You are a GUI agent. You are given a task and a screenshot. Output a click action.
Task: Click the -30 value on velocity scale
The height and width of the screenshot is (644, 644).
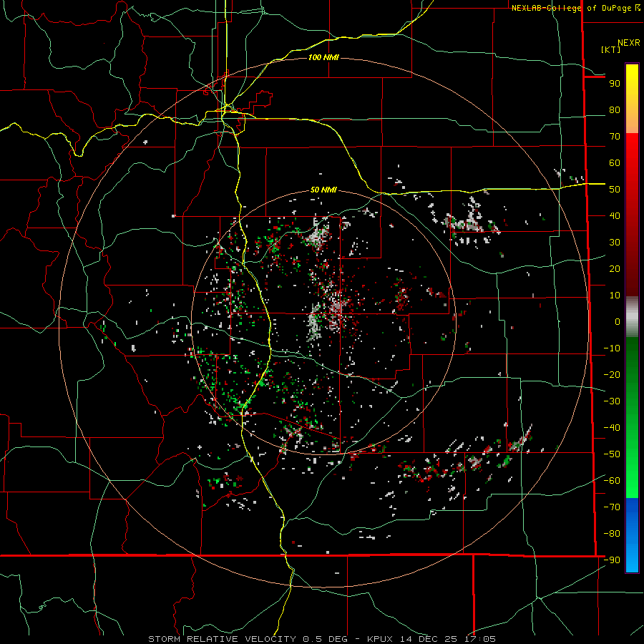[x=612, y=401]
